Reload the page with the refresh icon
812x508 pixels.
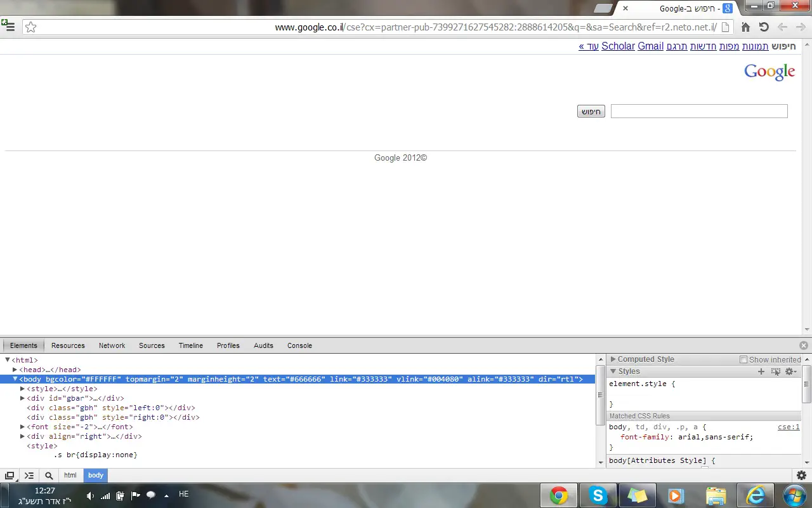[x=764, y=27]
